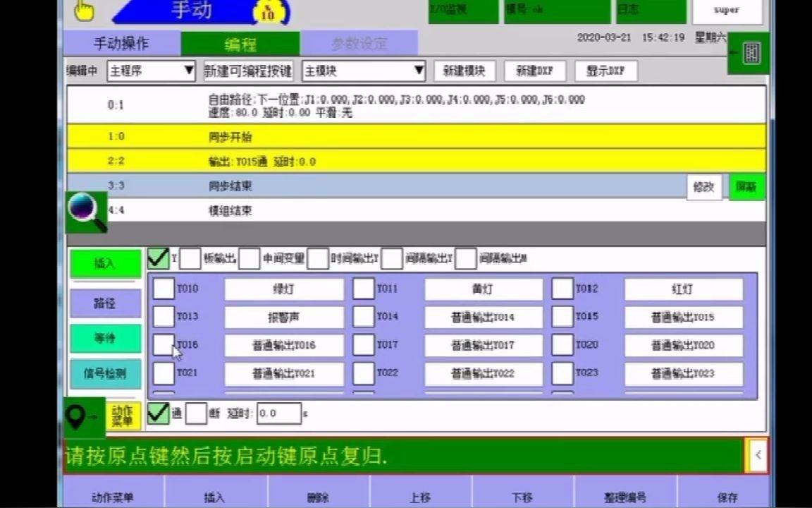
Task: Check the 板输出 checkbox
Action: pos(190,259)
